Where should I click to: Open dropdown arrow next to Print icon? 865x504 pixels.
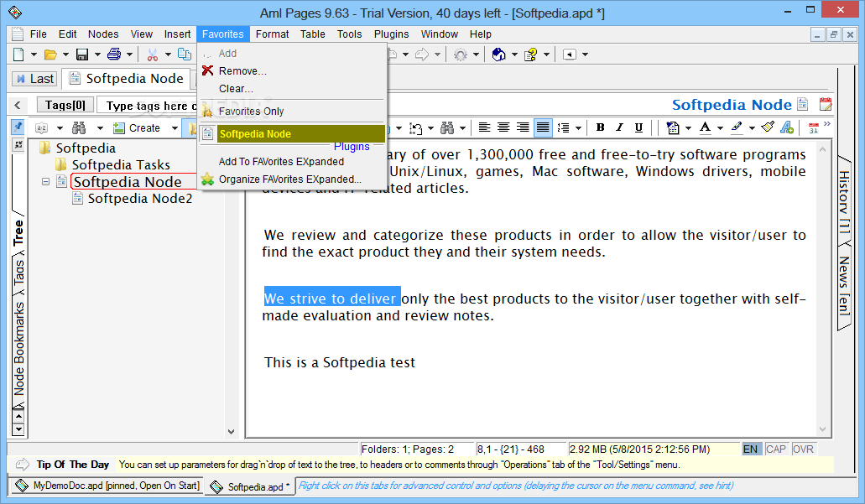(x=130, y=54)
